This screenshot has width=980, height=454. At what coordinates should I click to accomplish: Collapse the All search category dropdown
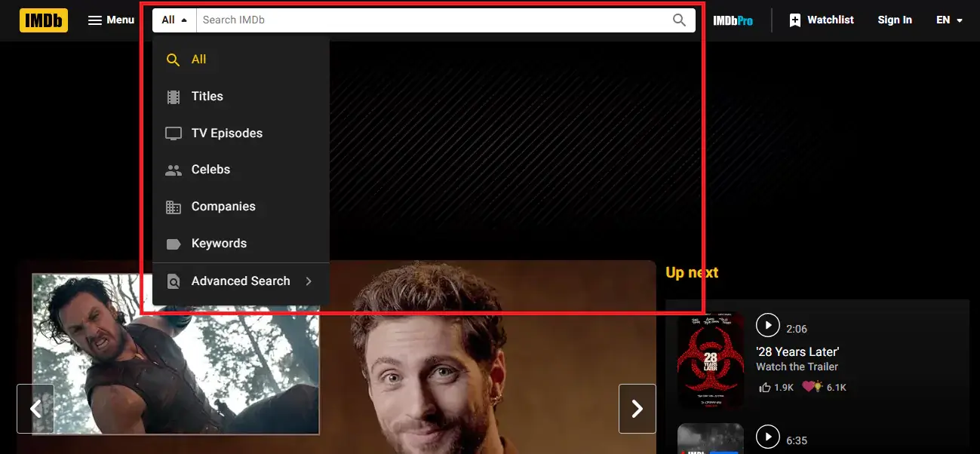click(174, 20)
